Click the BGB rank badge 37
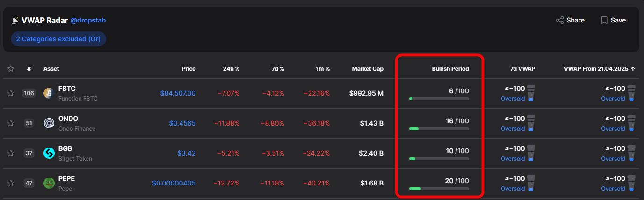This screenshot has width=644, height=200. coord(29,153)
